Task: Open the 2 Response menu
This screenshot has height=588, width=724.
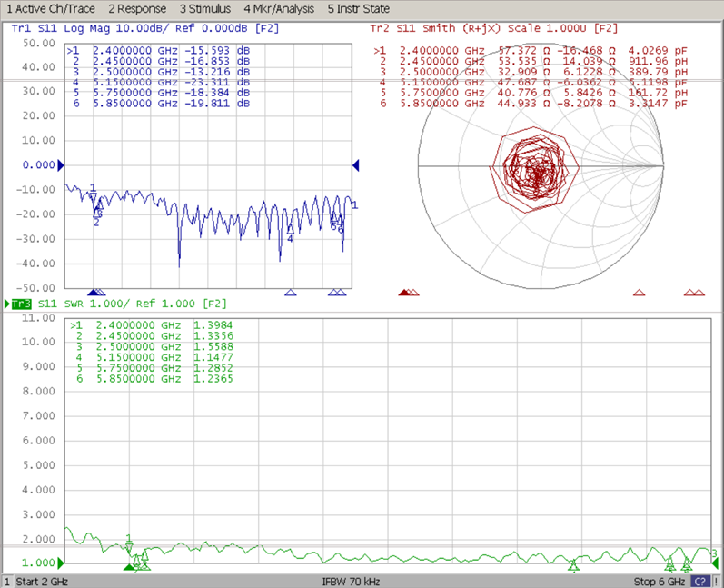Action: pos(137,8)
